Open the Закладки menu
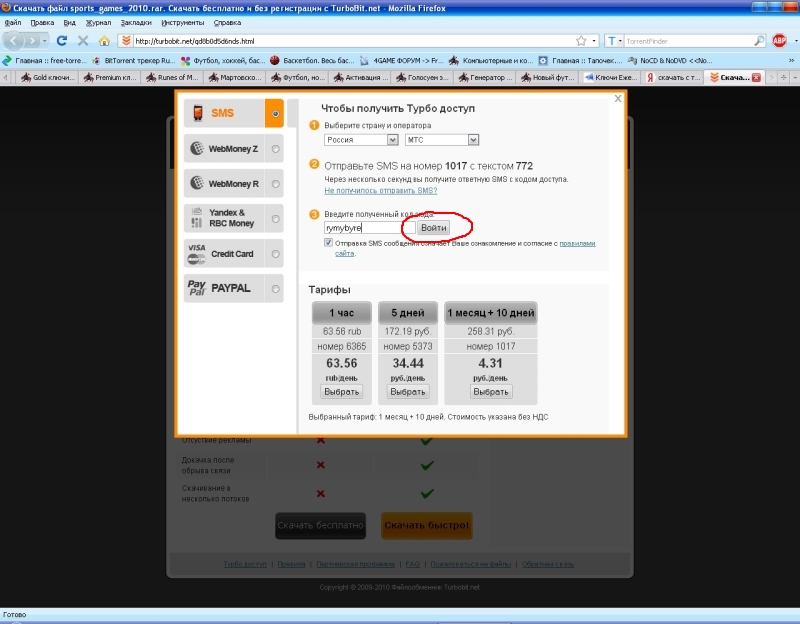Viewport: 800px width, 624px height. [136, 22]
